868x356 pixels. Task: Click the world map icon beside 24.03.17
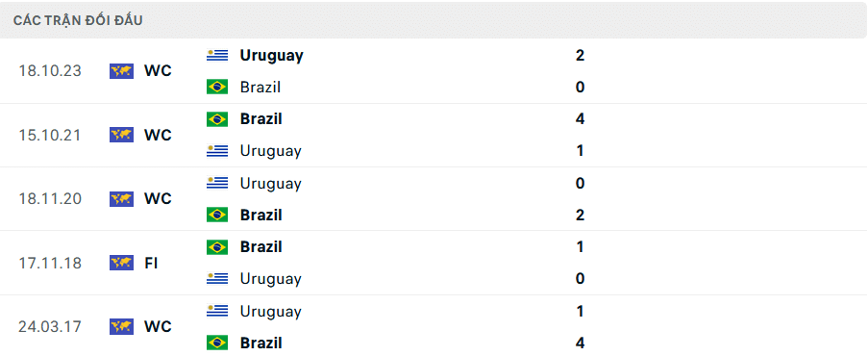[121, 326]
